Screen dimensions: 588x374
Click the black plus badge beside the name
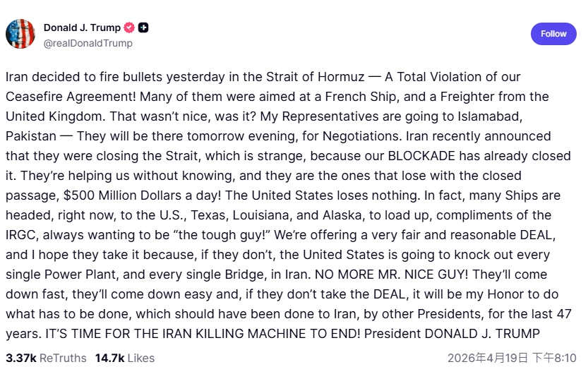tap(143, 28)
